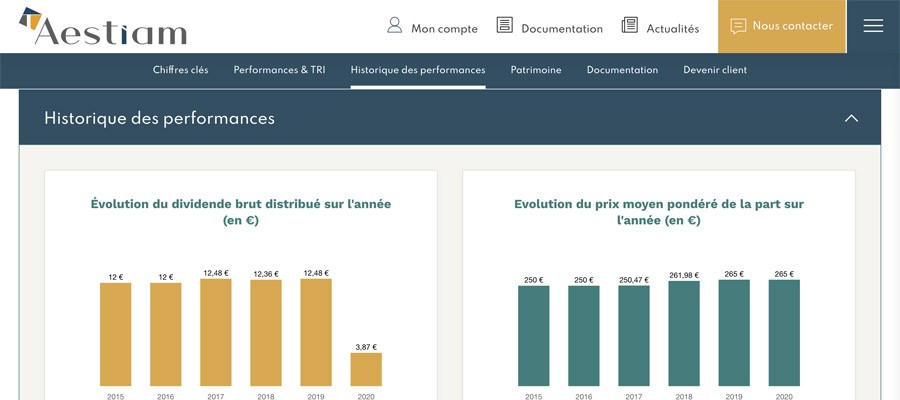This screenshot has height=400, width=900.
Task: Click the 2020 dividend bar labeled 3,87 €
Action: click(366, 370)
